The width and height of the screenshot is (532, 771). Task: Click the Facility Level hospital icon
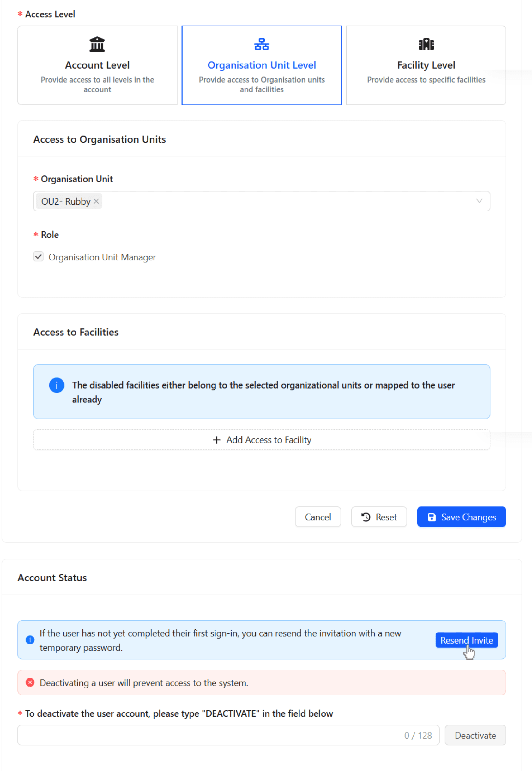click(426, 44)
